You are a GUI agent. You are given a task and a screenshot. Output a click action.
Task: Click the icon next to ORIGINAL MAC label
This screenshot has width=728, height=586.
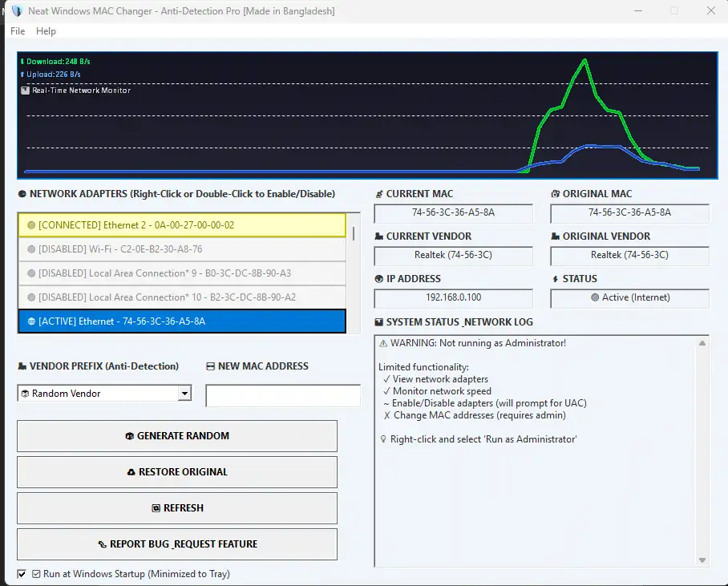(x=555, y=193)
